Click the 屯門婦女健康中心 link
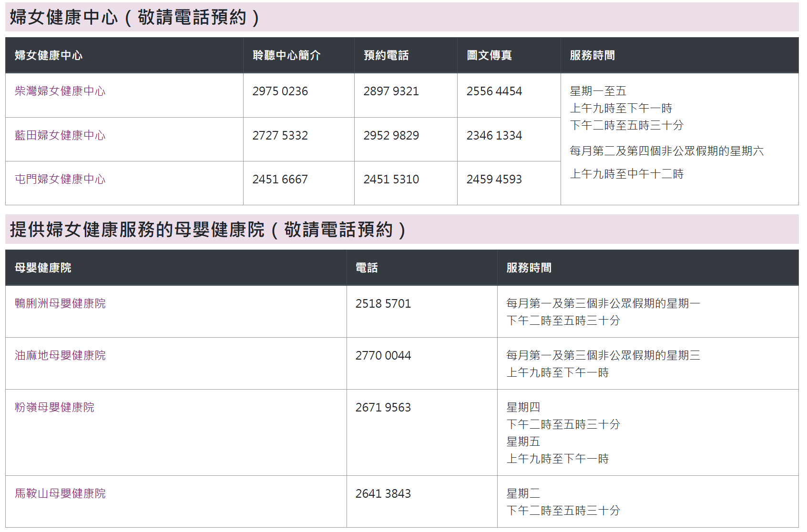Viewport: 807px width, 532px height. point(60,179)
